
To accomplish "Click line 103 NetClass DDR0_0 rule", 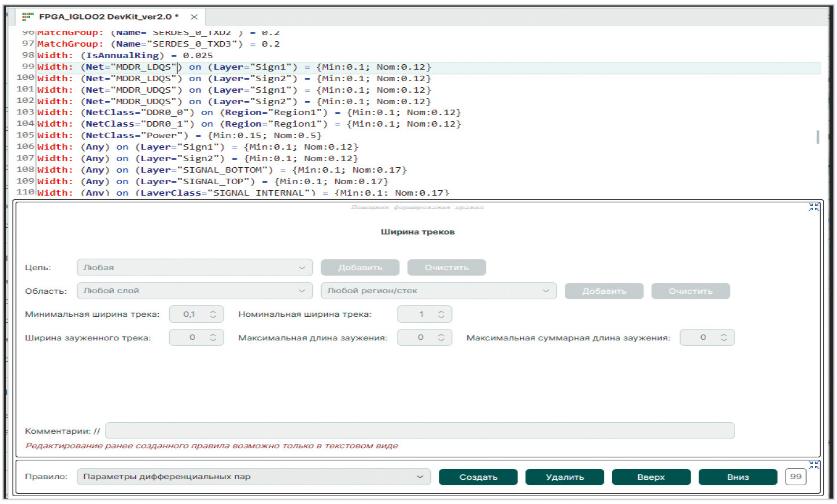I will pos(249,113).
